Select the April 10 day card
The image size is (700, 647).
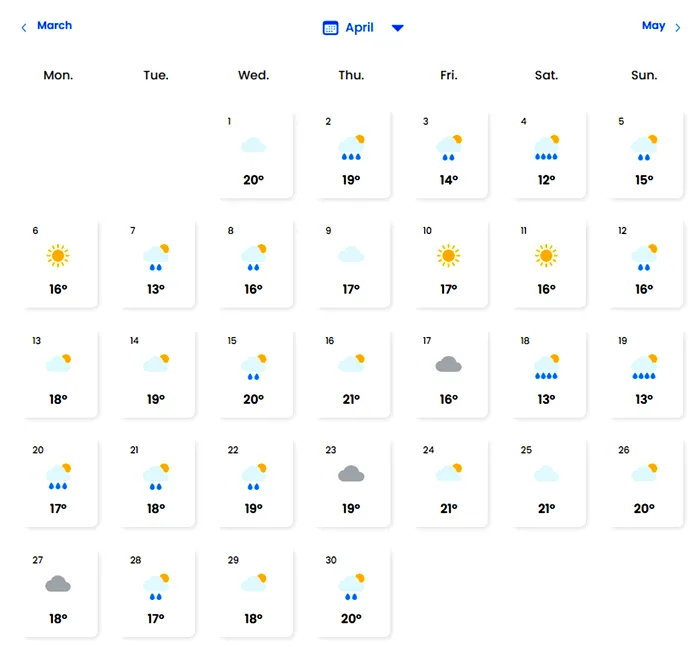pyautogui.click(x=449, y=264)
